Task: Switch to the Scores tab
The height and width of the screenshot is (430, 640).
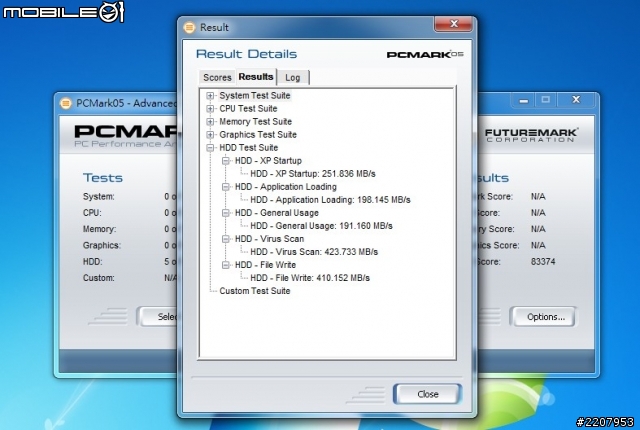Action: (217, 78)
